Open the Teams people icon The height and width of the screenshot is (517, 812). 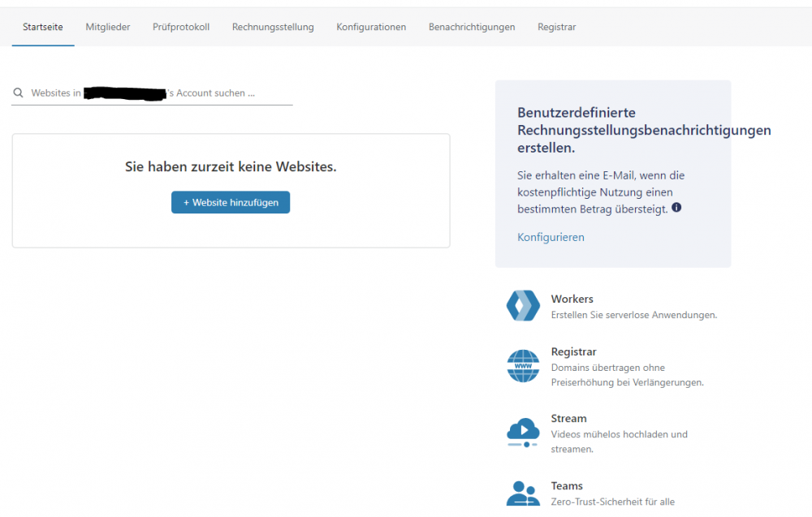523,493
